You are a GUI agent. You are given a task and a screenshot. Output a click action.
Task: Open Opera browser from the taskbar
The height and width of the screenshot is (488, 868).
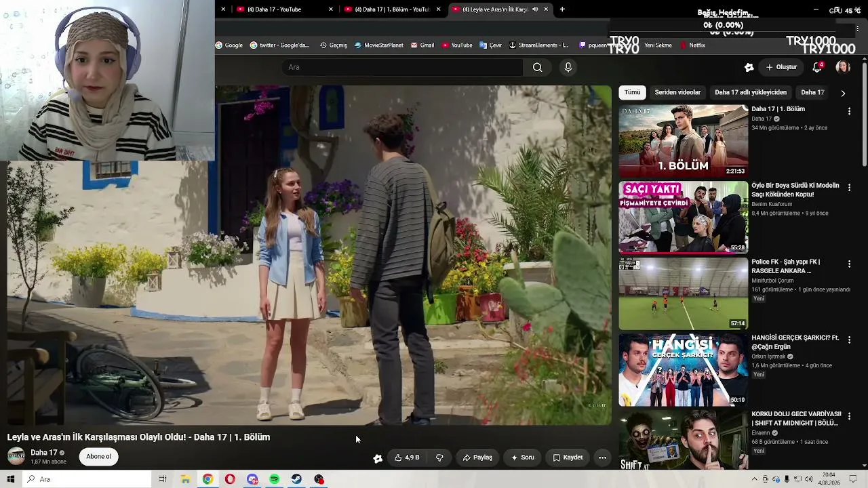pos(230,479)
